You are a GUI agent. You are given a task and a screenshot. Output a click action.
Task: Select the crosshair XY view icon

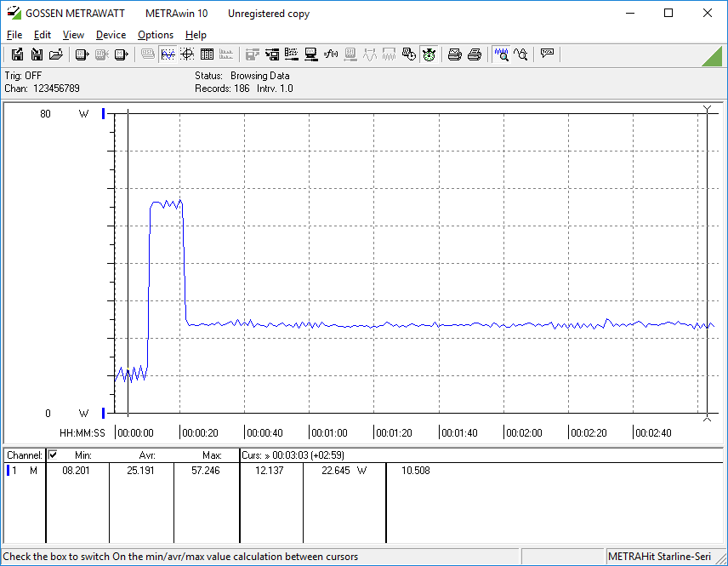click(187, 54)
